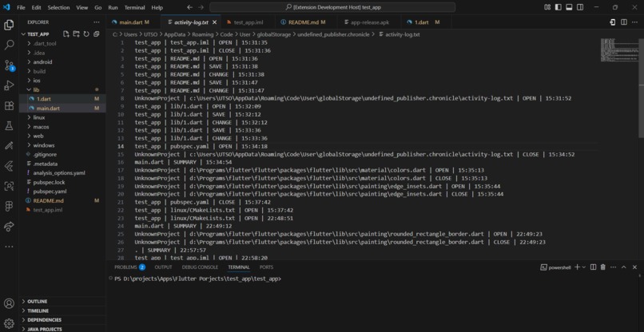Open the PROBLEMS panel tab
This screenshot has width=644, height=332.
pyautogui.click(x=129, y=267)
